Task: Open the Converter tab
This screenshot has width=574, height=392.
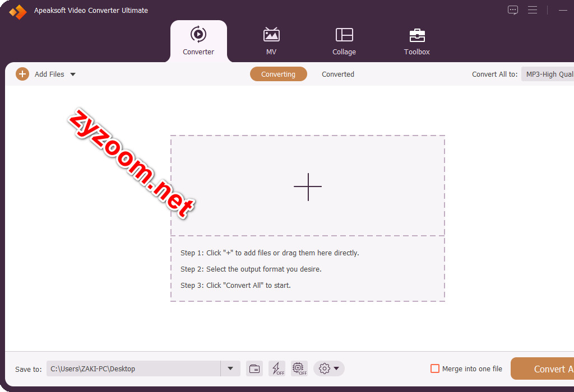Action: (198, 41)
